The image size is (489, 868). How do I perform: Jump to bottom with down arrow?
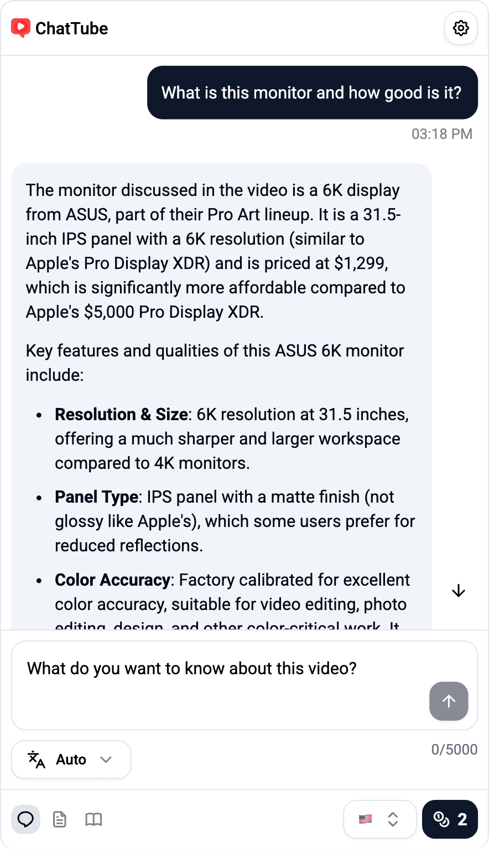458,591
